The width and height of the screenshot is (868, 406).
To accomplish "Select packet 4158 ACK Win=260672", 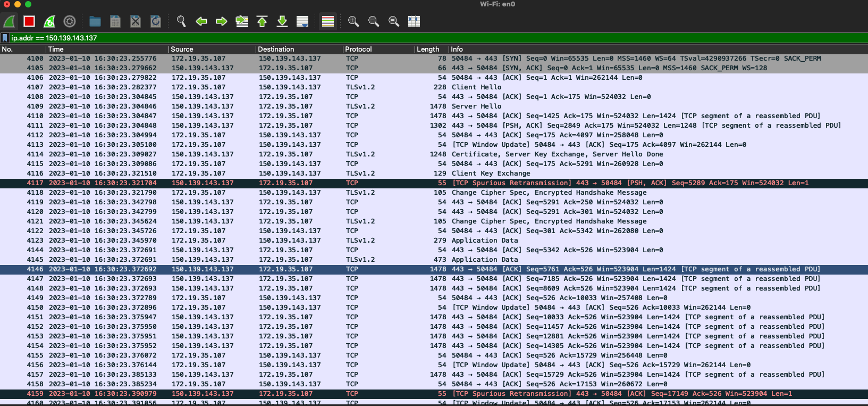I will [434, 384].
